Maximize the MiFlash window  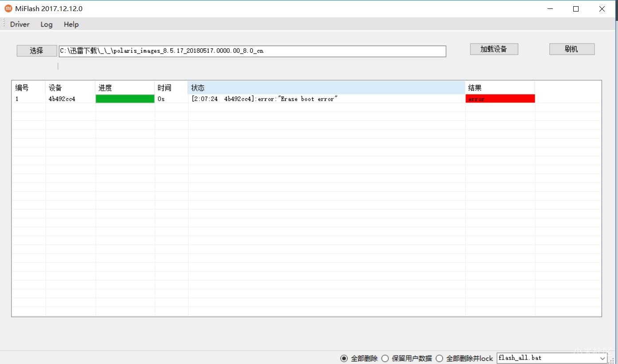coord(576,9)
